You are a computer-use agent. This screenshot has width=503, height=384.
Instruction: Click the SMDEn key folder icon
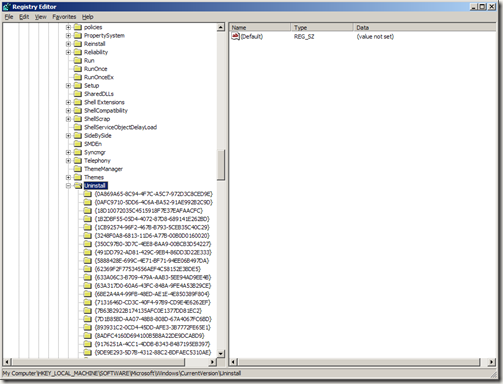(x=78, y=144)
